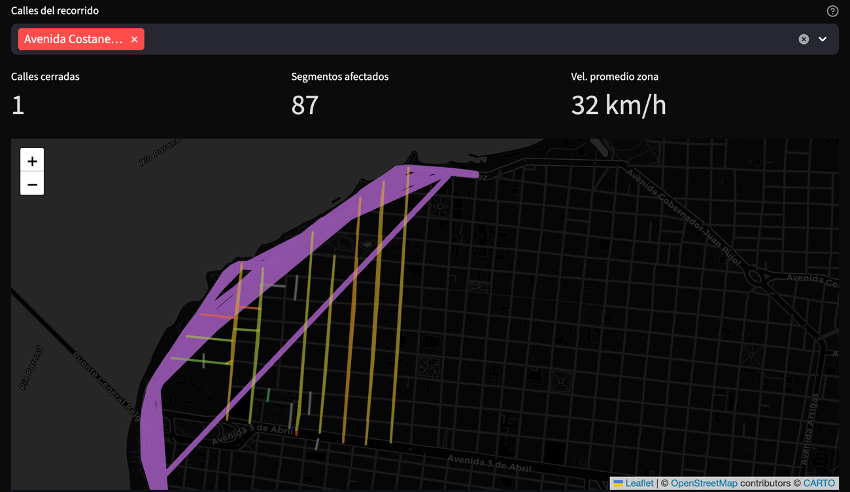This screenshot has width=850, height=492.
Task: Open the OpenStreetMap link
Action: (x=703, y=483)
